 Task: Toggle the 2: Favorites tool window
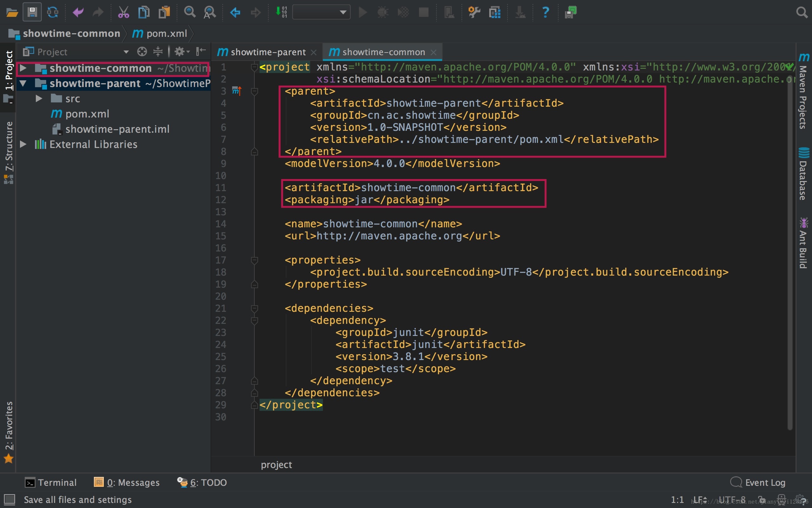point(8,432)
